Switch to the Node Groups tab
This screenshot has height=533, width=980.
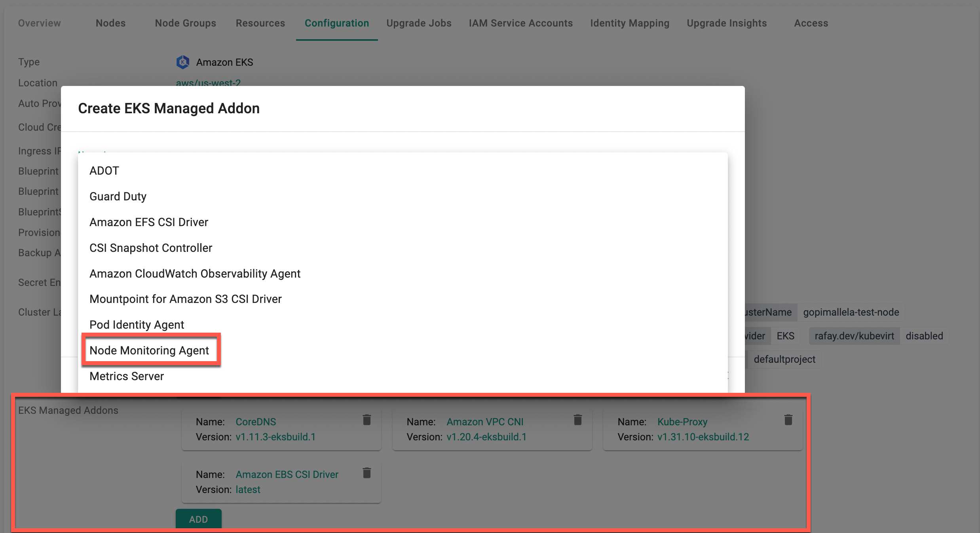(x=185, y=23)
